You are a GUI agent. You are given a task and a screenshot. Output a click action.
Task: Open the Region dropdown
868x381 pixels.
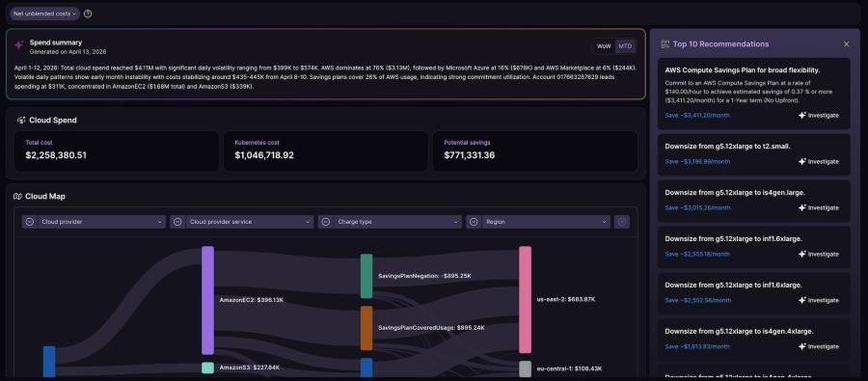(x=546, y=222)
